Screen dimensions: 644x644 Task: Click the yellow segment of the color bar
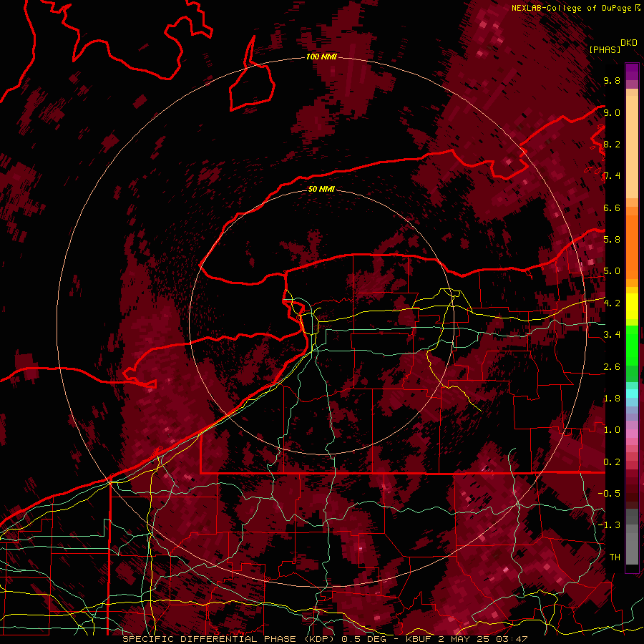point(632,306)
